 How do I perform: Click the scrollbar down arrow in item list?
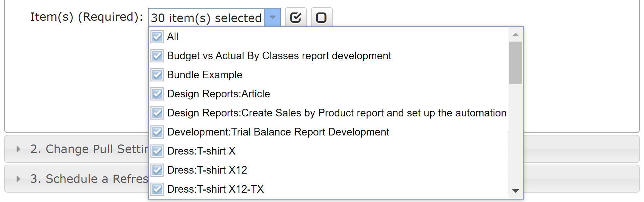coord(516,191)
